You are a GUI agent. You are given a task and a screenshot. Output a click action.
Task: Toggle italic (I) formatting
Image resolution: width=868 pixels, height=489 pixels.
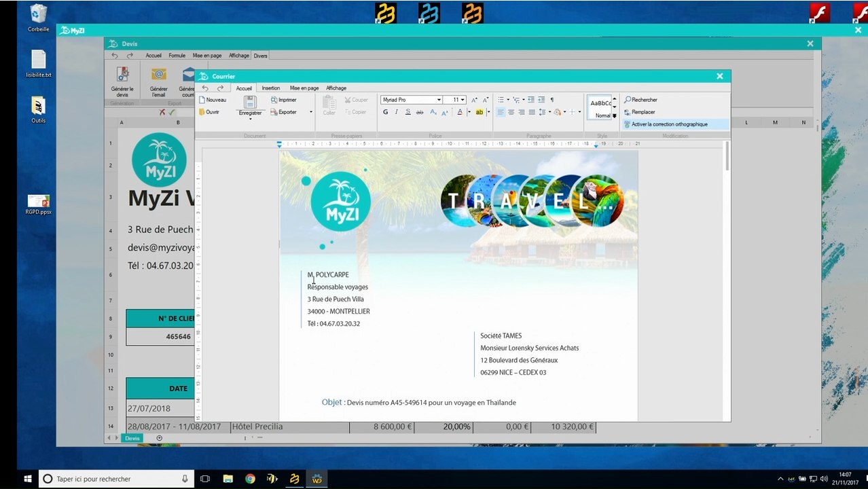click(x=397, y=112)
